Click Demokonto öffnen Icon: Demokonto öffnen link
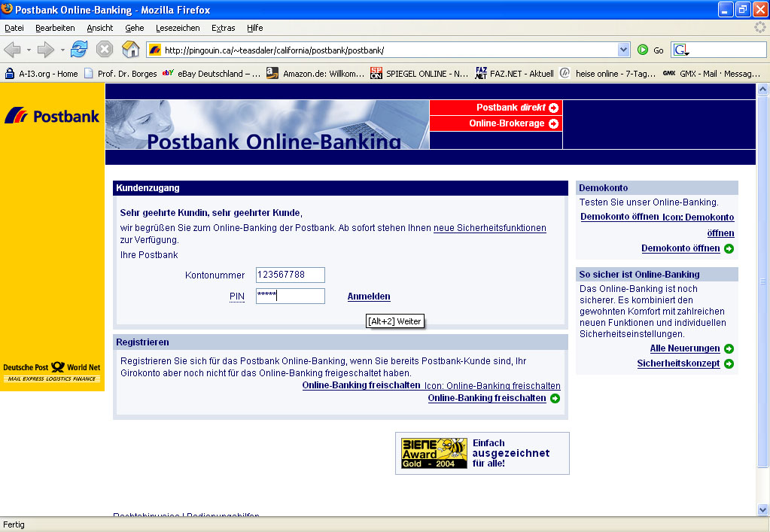This screenshot has height=532, width=770. tap(657, 224)
